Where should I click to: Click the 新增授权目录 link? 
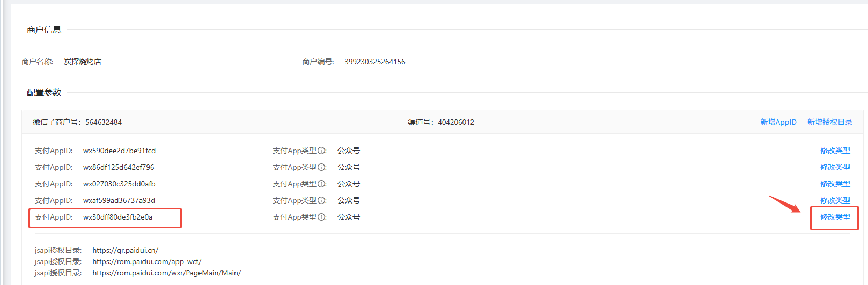pyautogui.click(x=830, y=122)
